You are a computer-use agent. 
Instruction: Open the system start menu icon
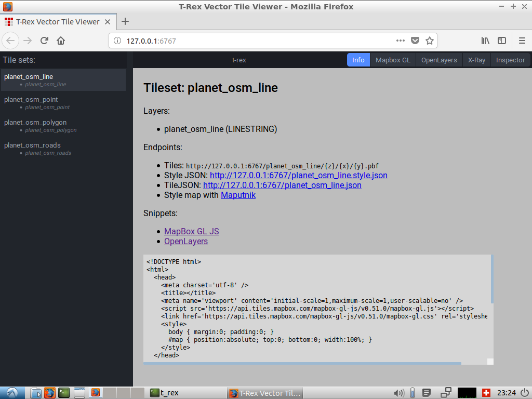[12, 393]
